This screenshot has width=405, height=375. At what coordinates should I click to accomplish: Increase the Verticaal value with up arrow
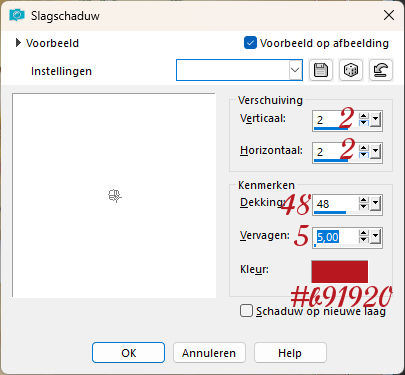coord(364,116)
